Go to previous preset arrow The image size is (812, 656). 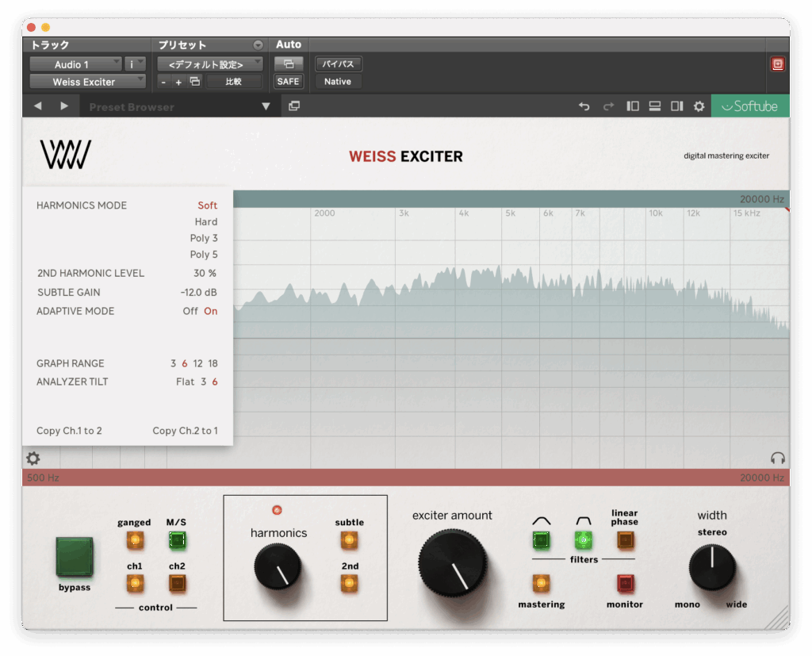coord(37,106)
